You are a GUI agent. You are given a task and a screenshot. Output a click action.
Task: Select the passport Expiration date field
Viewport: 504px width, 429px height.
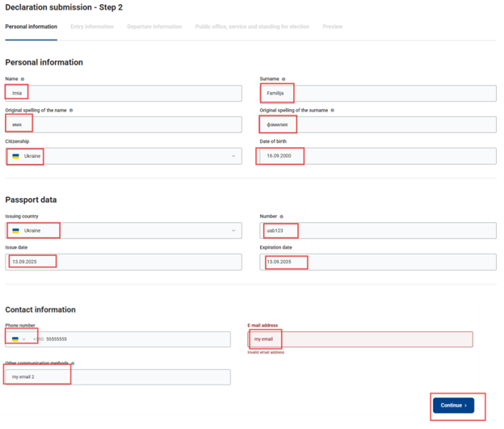(377, 262)
